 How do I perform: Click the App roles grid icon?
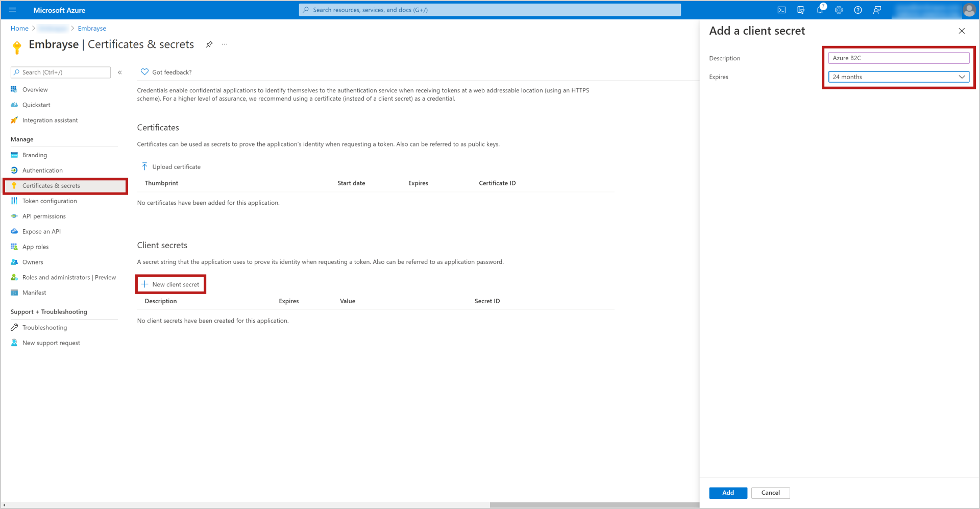[x=14, y=247]
